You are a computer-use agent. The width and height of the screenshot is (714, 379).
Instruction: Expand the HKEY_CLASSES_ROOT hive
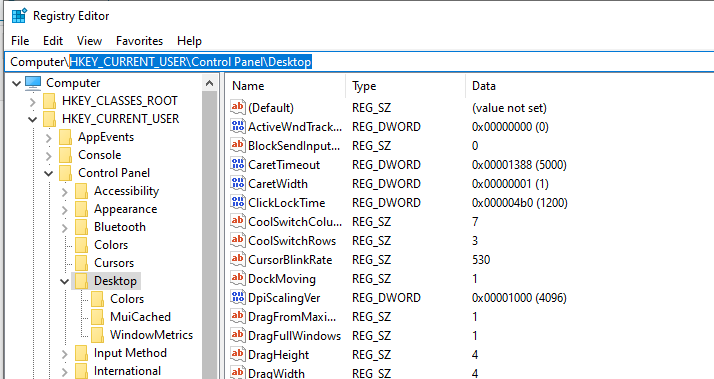(32, 101)
